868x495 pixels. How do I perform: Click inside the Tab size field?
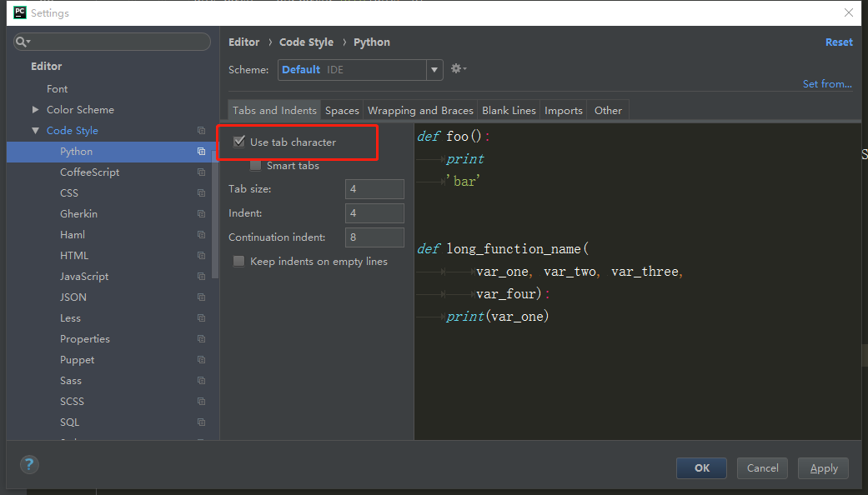[374, 188]
